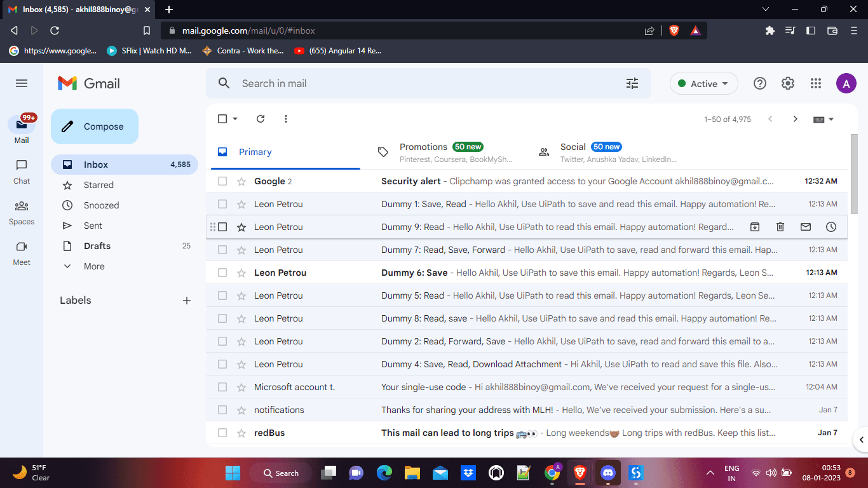Expand More in the folder list
Screen dimensions: 868x488
click(94, 266)
